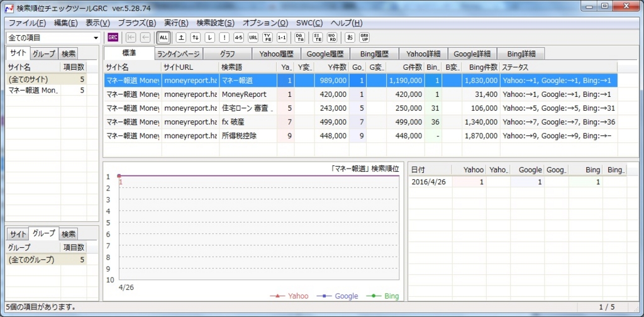Click the 4-5 toolbar icon

point(238,38)
